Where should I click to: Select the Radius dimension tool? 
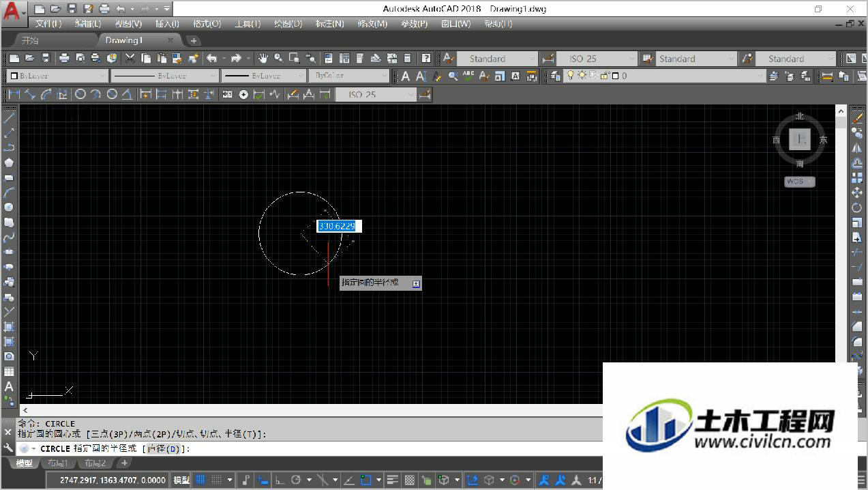[80, 94]
